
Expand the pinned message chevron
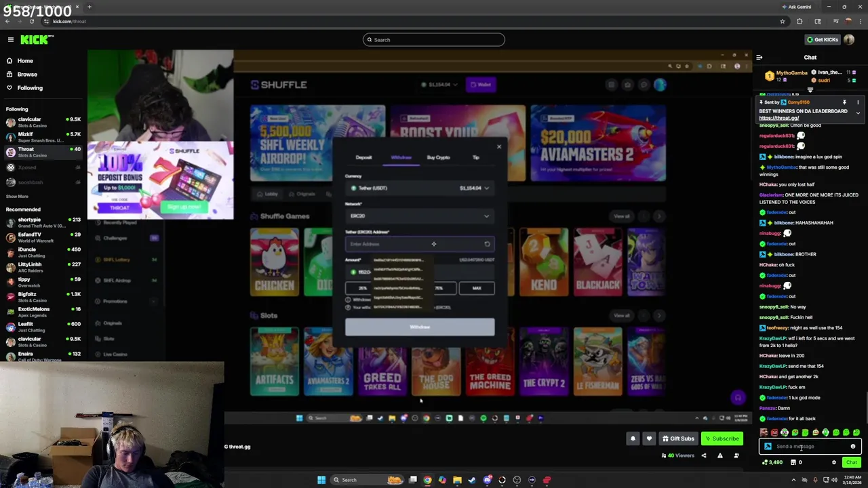[x=858, y=113]
